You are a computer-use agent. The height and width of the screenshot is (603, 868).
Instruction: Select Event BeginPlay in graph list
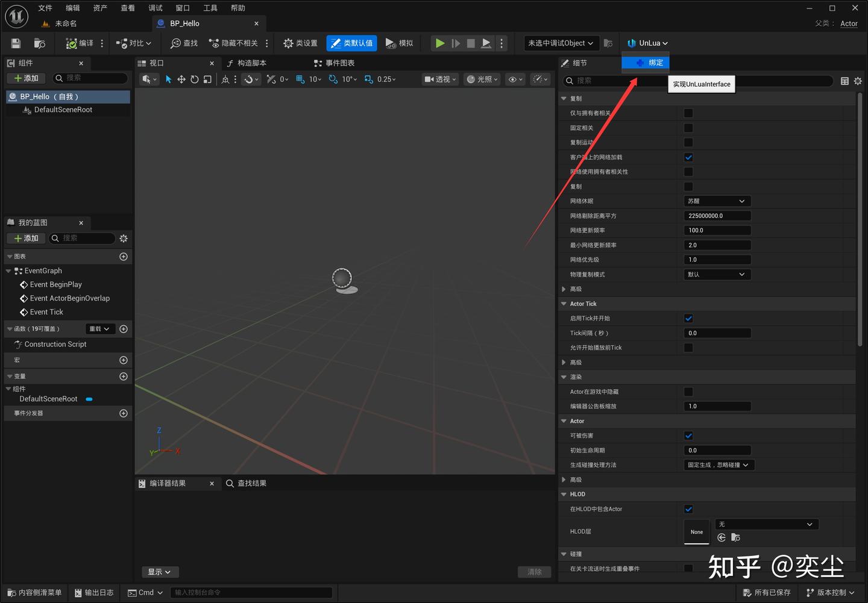pos(55,284)
